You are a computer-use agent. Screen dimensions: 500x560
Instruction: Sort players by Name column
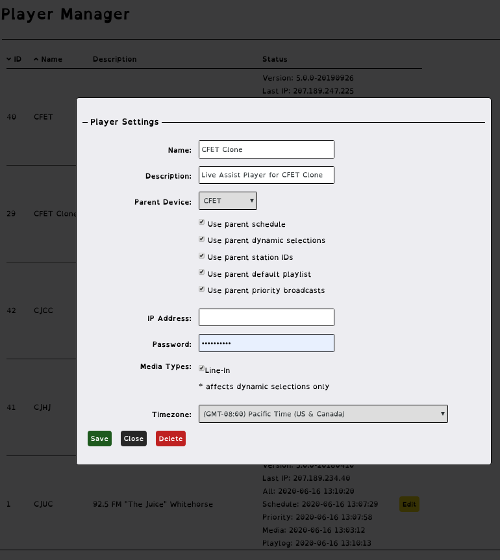(x=48, y=59)
